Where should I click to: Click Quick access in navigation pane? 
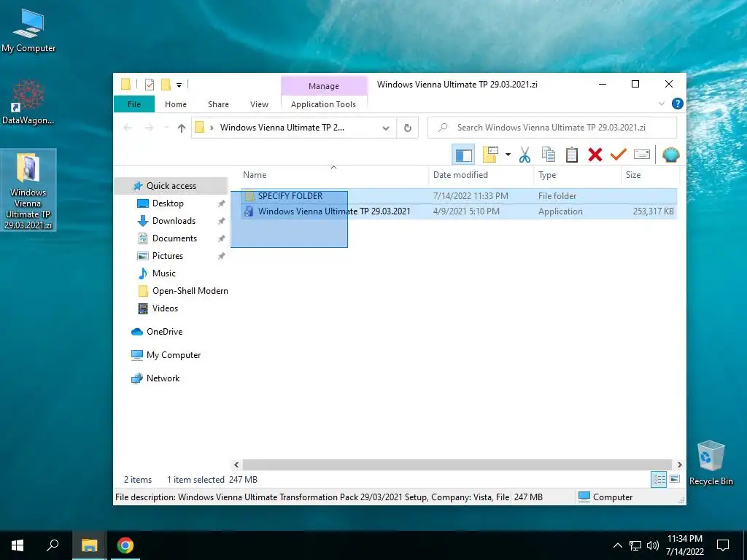pos(171,186)
